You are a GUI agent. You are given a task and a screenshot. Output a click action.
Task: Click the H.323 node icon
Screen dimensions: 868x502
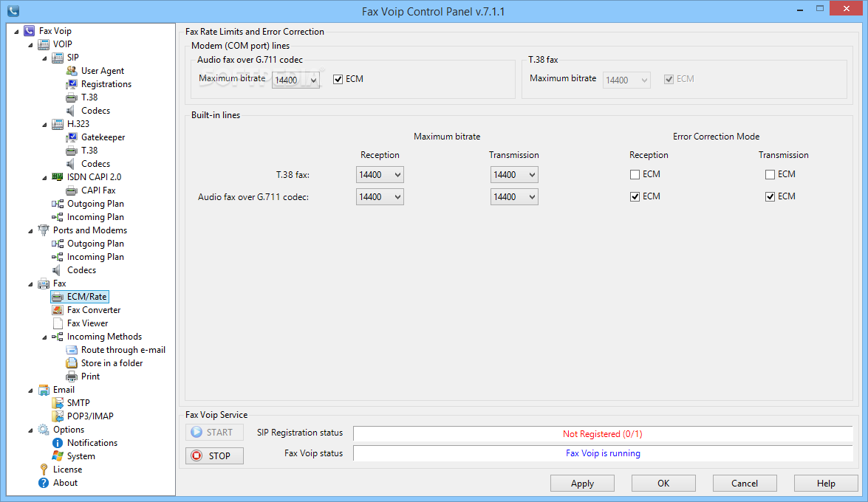click(x=58, y=124)
